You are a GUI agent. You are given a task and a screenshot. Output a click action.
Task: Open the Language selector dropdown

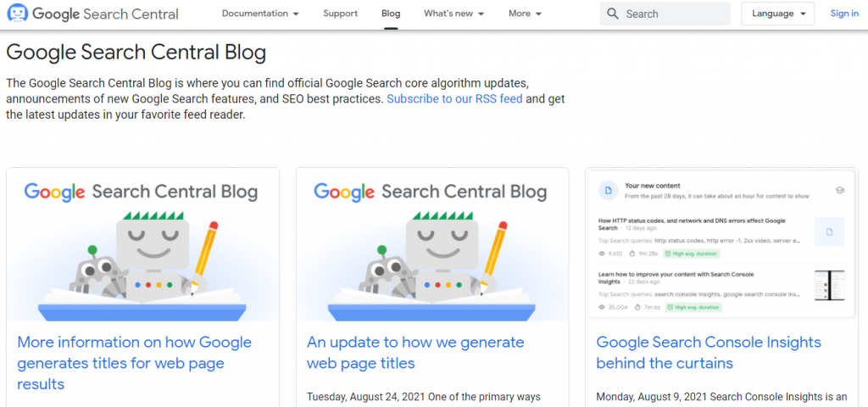pos(778,14)
